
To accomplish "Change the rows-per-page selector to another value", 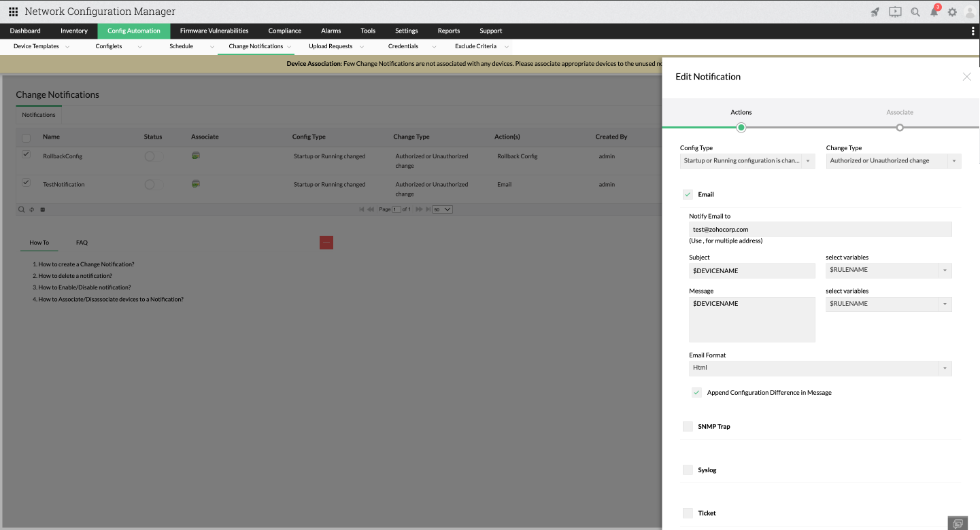I will [442, 209].
